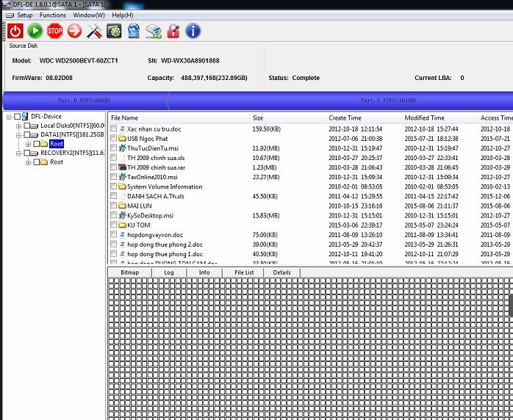Sort by the Size column header
This screenshot has height=420, width=513.
[287, 118]
